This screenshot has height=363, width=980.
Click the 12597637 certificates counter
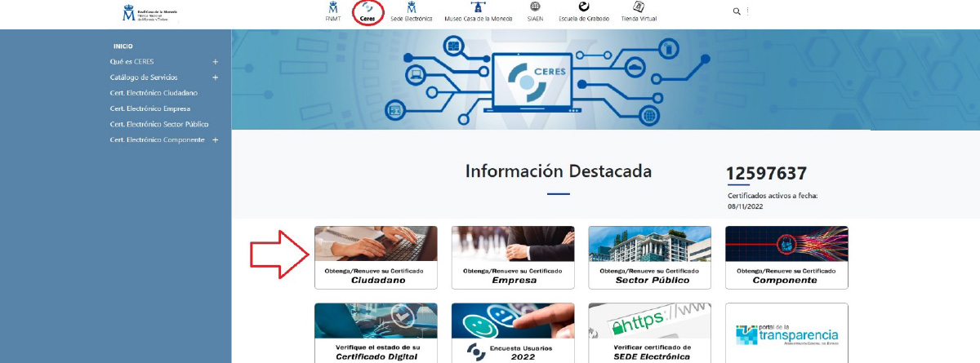tap(766, 173)
